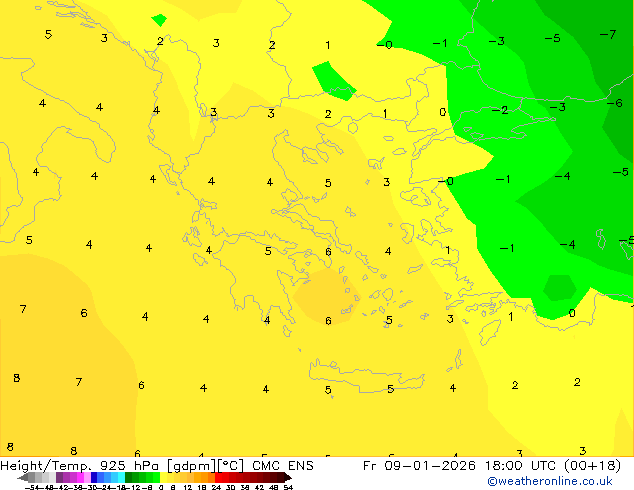The image size is (634, 490).
Task: Click the weatheronline.co.uk copyright link
Action: click(x=550, y=481)
